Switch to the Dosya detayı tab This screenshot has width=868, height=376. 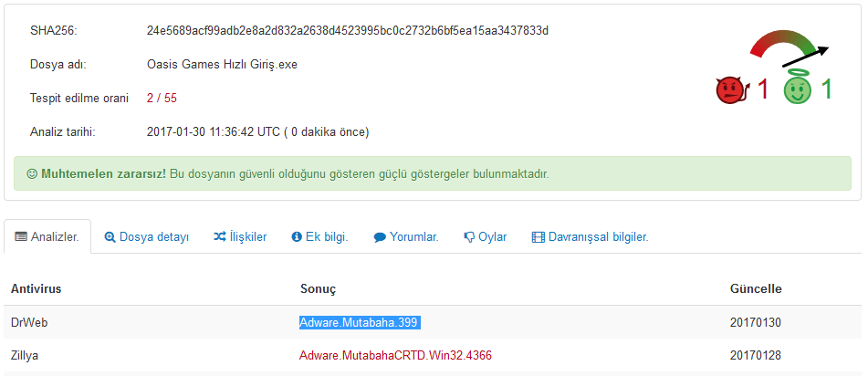point(147,237)
